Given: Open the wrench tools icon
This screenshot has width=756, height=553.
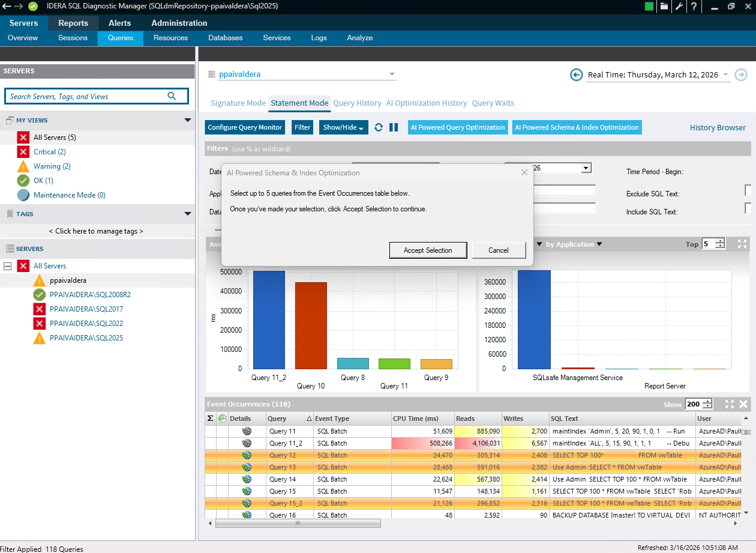Looking at the screenshot, I should click(679, 7).
